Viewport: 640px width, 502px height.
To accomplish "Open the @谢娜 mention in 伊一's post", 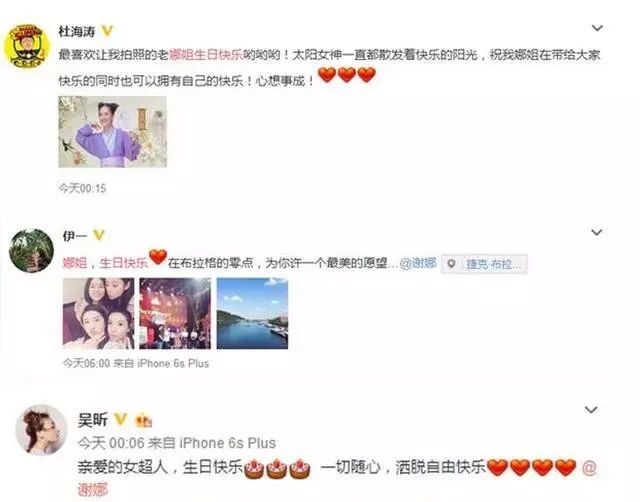I will 418,263.
